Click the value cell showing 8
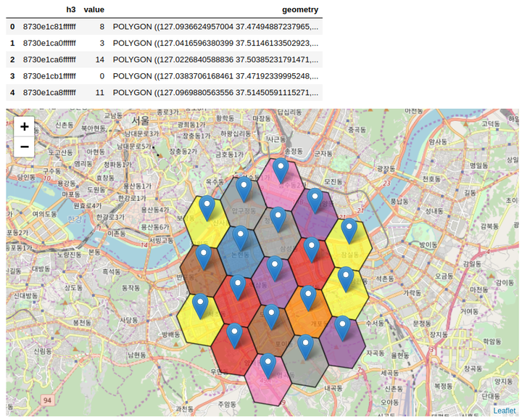 click(102, 27)
